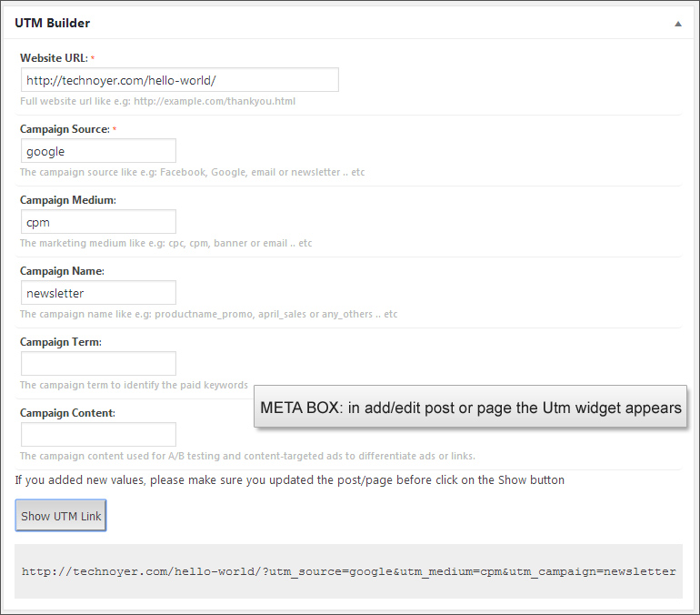The image size is (700, 615).
Task: Click the update post/page reminder note
Action: [x=290, y=479]
